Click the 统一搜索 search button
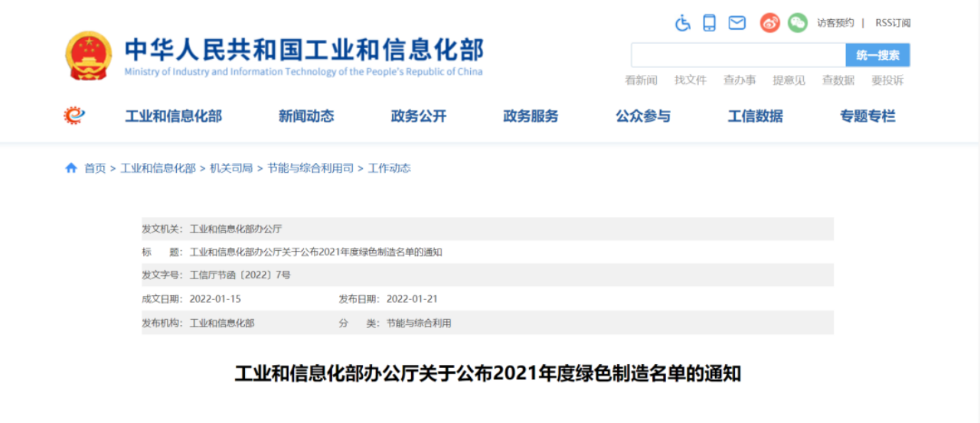This screenshot has height=423, width=980. (877, 55)
